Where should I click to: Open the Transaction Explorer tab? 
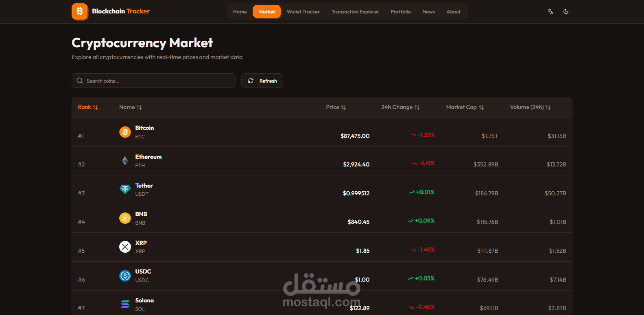tap(355, 11)
